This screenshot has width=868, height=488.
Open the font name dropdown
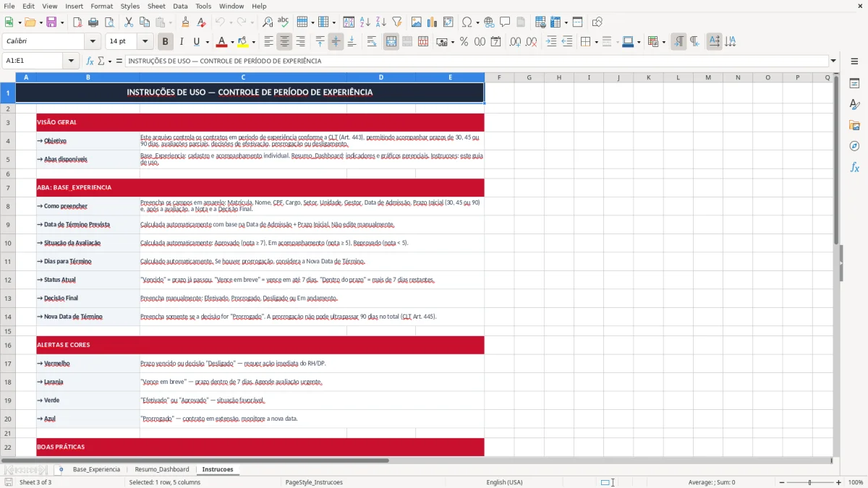point(92,41)
